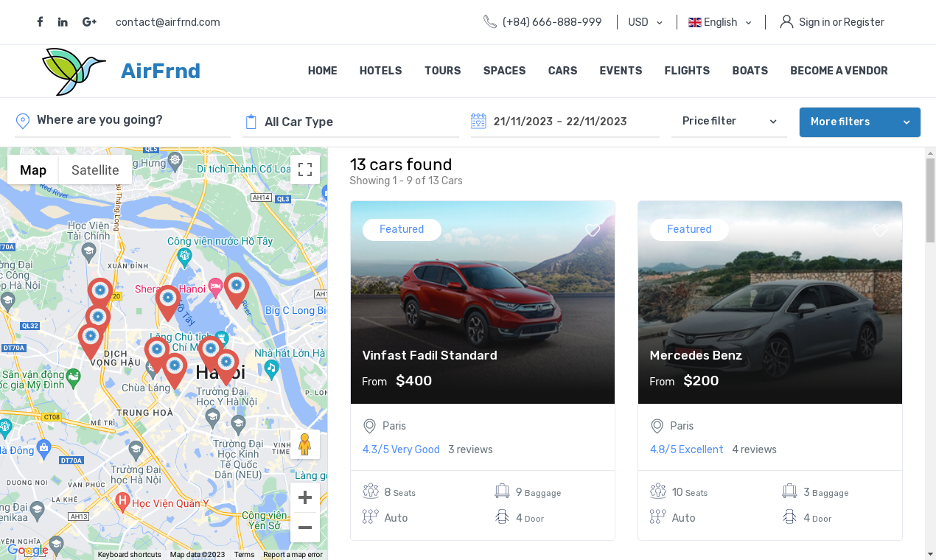Click the Featured badge on the Vinfast card
The height and width of the screenshot is (560, 936).
point(402,229)
